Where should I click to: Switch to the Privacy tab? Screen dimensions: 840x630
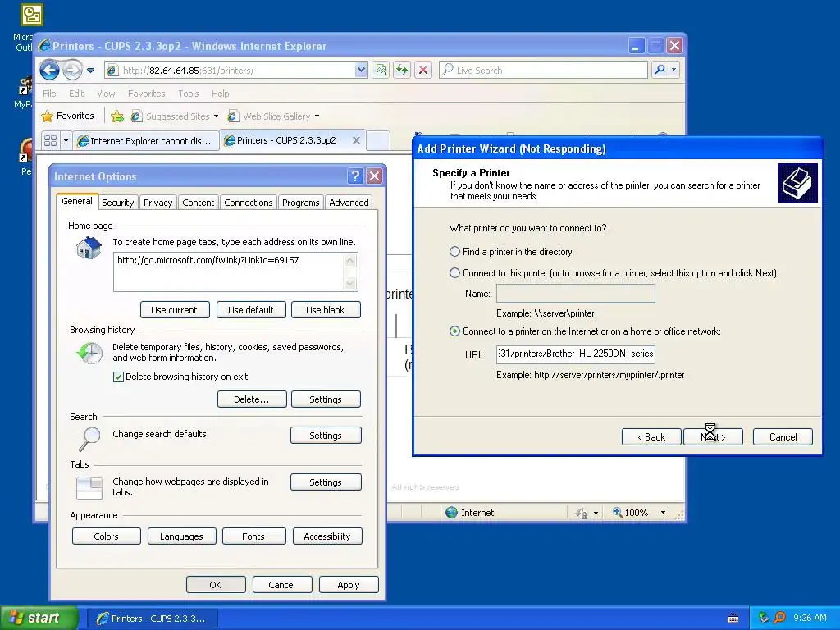tap(157, 203)
